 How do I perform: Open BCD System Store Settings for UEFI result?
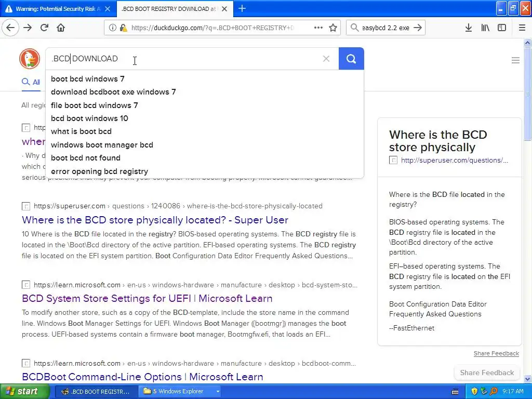pos(147,299)
